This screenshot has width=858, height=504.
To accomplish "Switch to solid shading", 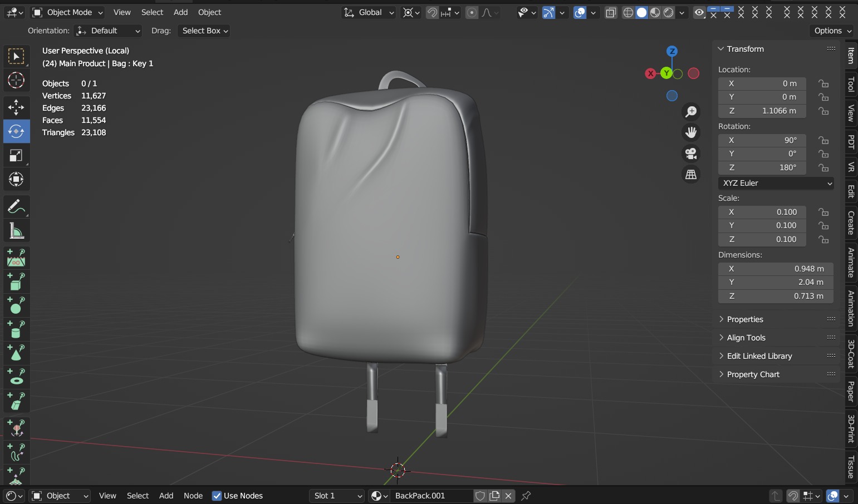I will coord(641,12).
